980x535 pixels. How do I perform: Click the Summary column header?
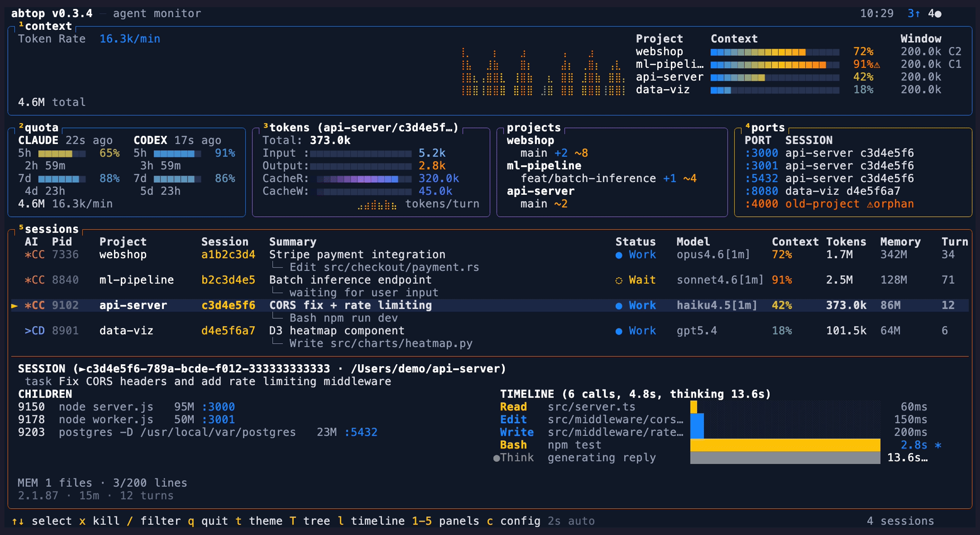click(293, 242)
